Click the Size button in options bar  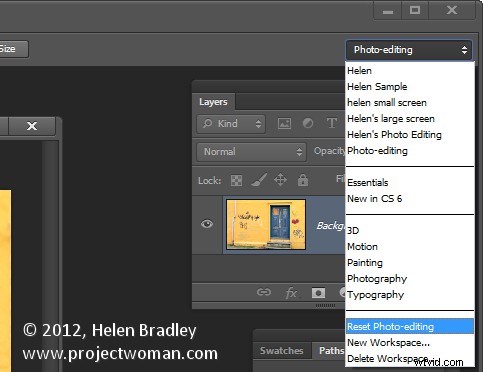pyautogui.click(x=13, y=49)
